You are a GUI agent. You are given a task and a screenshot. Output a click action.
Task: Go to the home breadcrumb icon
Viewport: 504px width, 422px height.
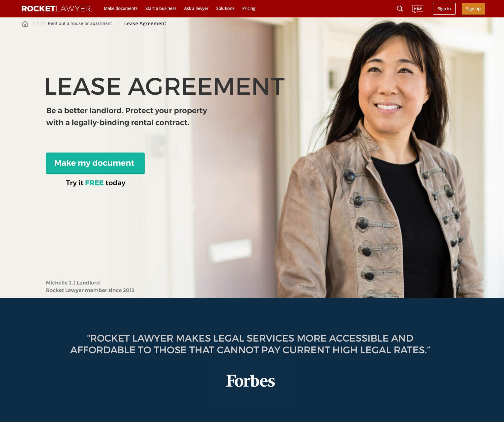click(x=25, y=24)
